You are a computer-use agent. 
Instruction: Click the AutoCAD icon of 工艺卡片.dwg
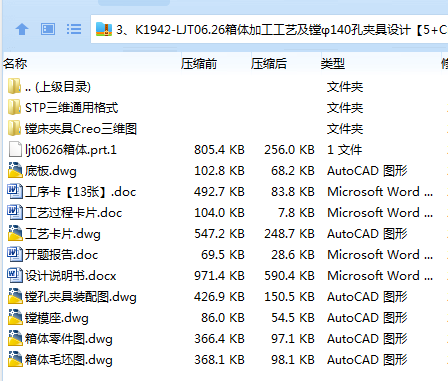coord(15,233)
